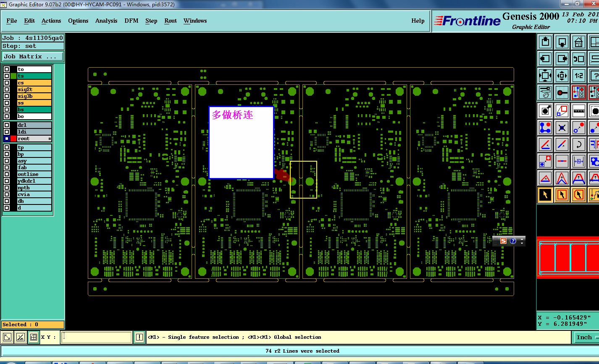This screenshot has height=364, width=599.
Task: Open the DFM menu
Action: pos(131,21)
